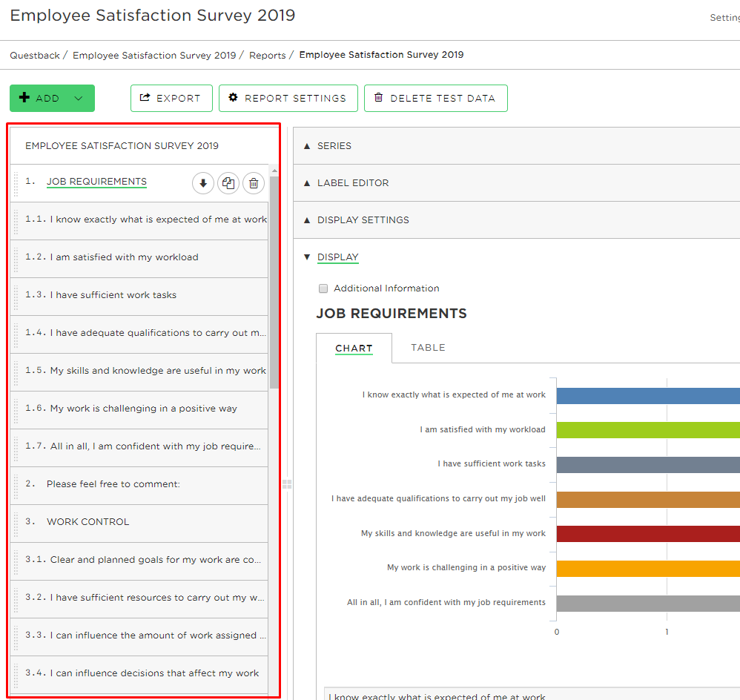Click the blue chart bar for expected of me
Screen dimensions: 740x700
click(648, 395)
